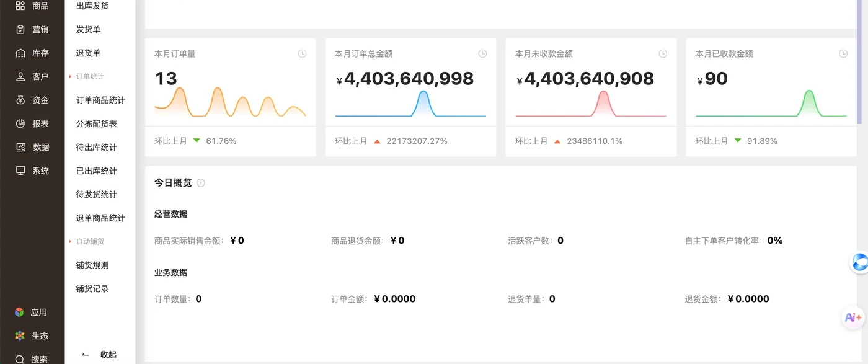
Task: Click the 退货单量 label
Action: pyautogui.click(x=525, y=299)
